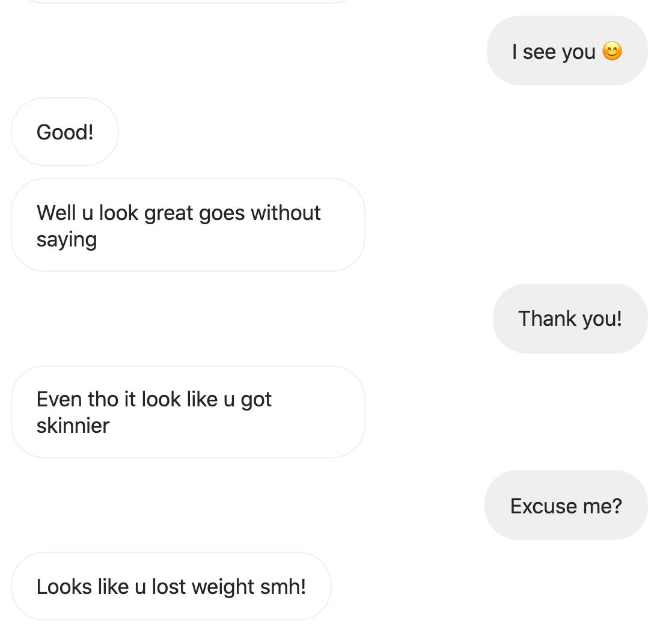The width and height of the screenshot is (672, 630).
Task: Click the "Thank you!" sent message
Action: 570,318
